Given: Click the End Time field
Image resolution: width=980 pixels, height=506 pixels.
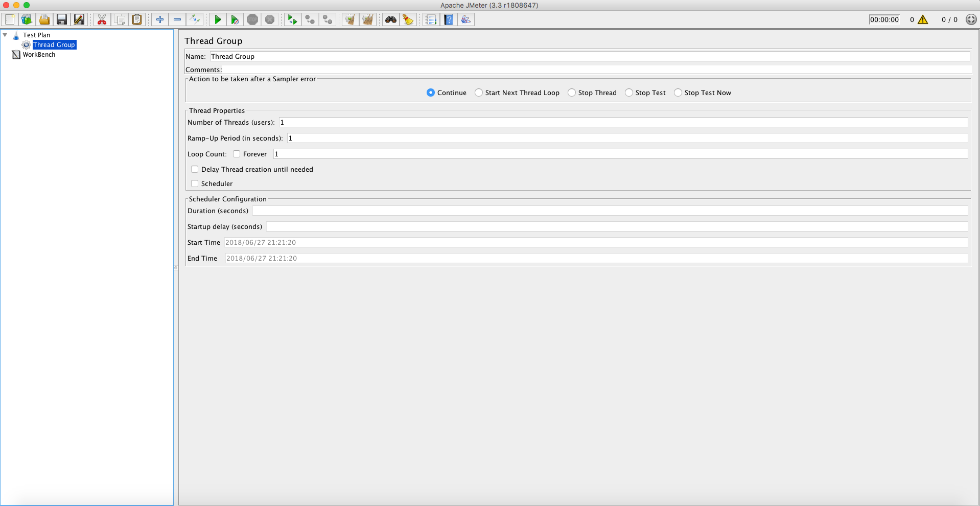Looking at the screenshot, I should pyautogui.click(x=597, y=258).
